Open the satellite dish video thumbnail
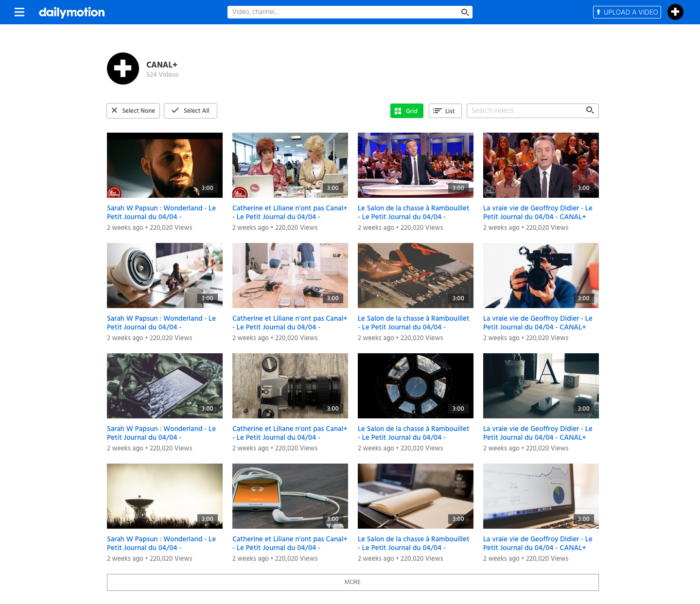The image size is (700, 604). (164, 496)
